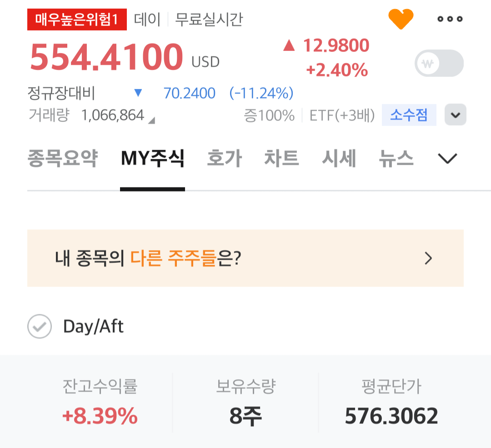Go to the 뉴스 tab
Screen dimensions: 491x448
point(396,158)
